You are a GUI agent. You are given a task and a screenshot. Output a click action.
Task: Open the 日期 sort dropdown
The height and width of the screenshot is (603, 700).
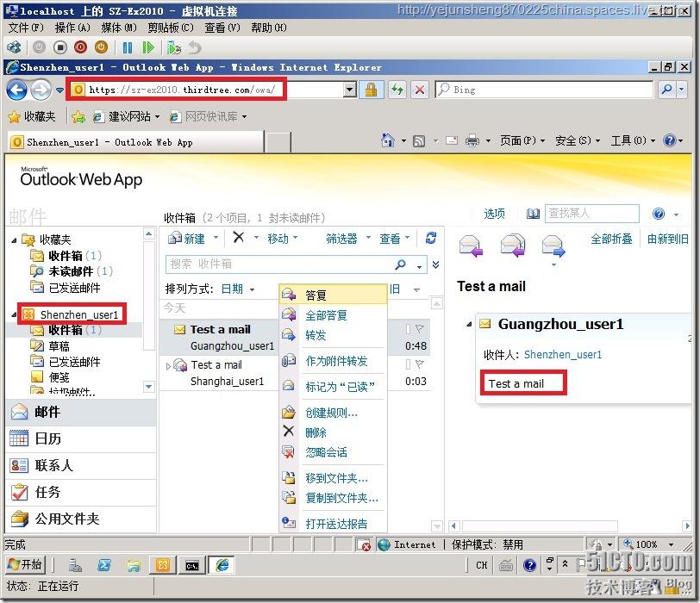(x=238, y=289)
